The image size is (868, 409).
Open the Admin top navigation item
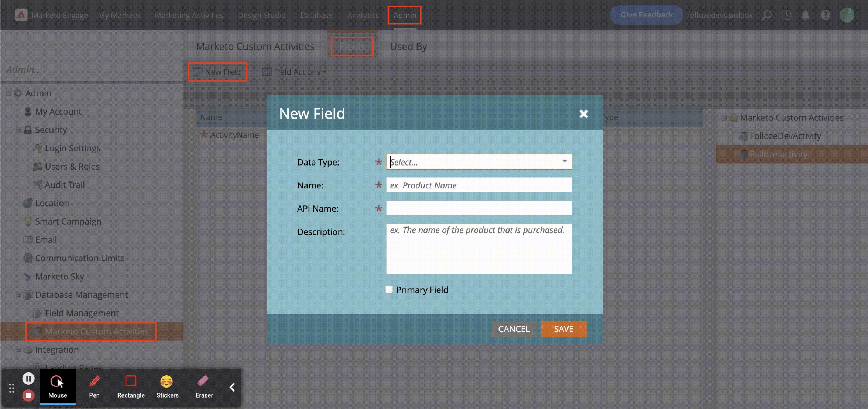405,15
